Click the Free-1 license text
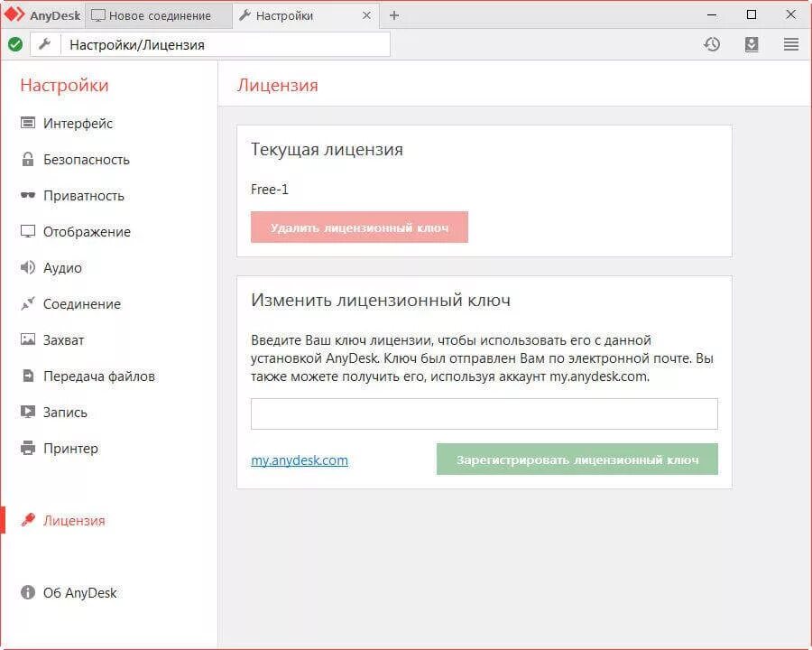The width and height of the screenshot is (812, 650). point(270,190)
